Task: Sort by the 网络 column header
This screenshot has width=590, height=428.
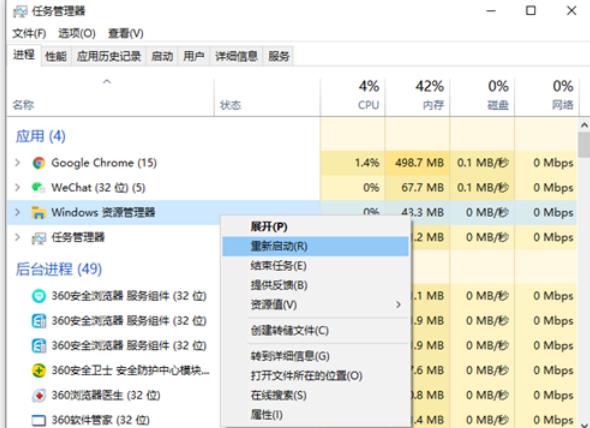Action: pos(546,97)
